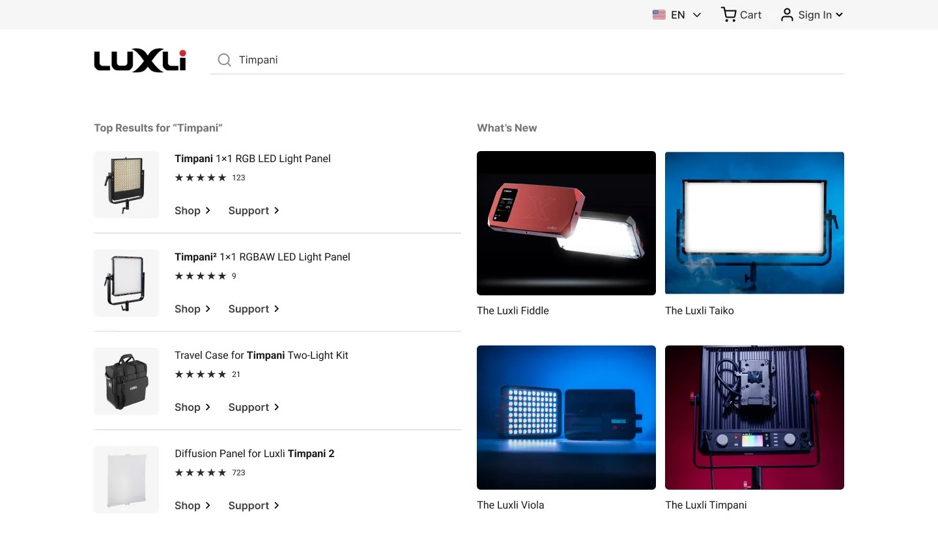The height and width of the screenshot is (560, 938).
Task: Click the Timpani² 1×1 RGBAW LED Light Panel title
Action: click(263, 257)
